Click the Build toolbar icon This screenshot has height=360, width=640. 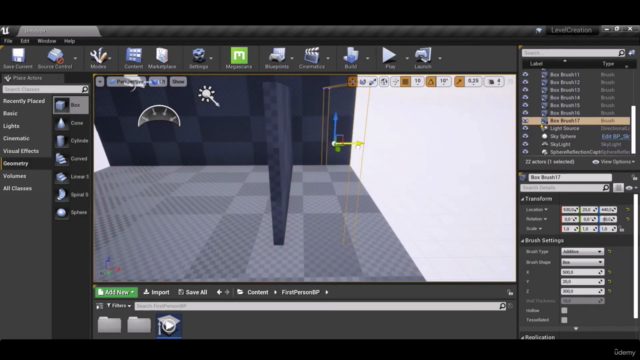[351, 58]
